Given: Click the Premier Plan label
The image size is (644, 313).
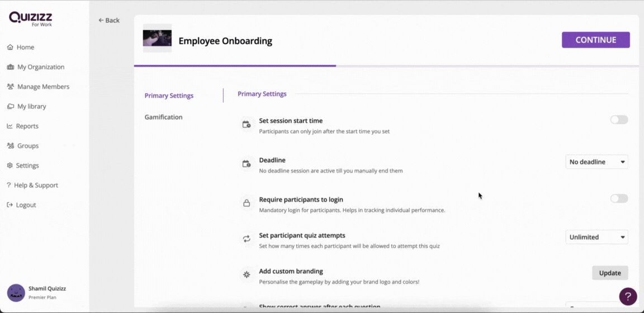Looking at the screenshot, I should pyautogui.click(x=42, y=297).
